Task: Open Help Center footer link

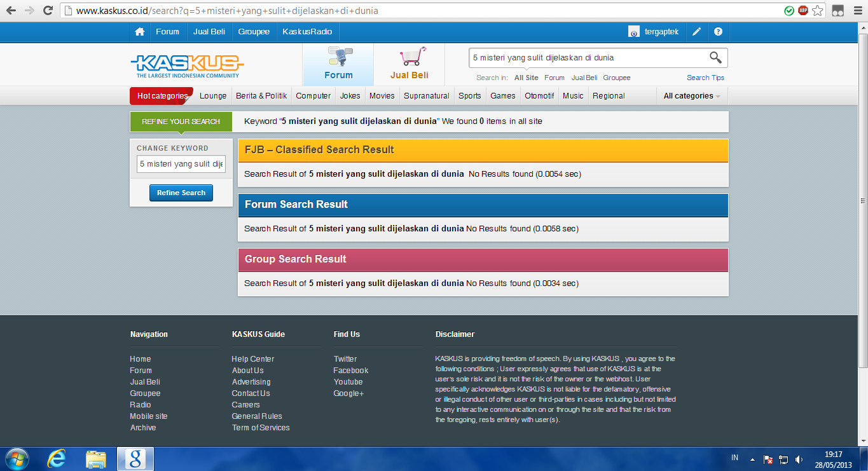Action: tap(252, 359)
